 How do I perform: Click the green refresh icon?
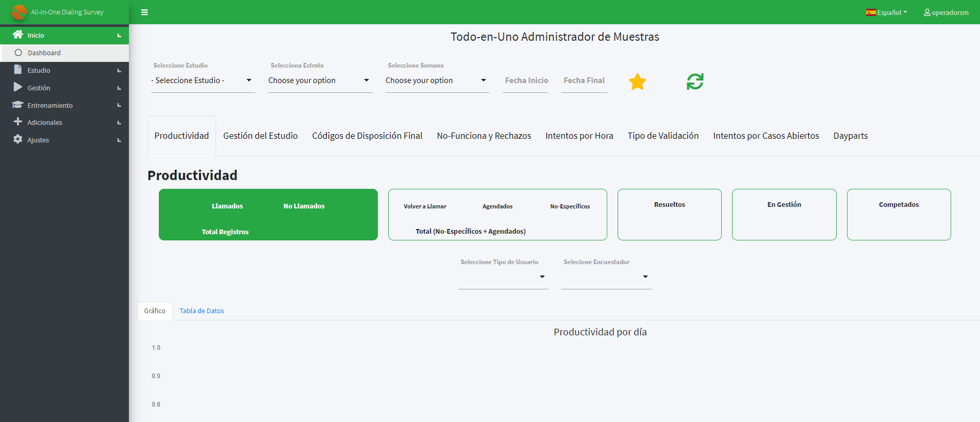click(x=695, y=82)
